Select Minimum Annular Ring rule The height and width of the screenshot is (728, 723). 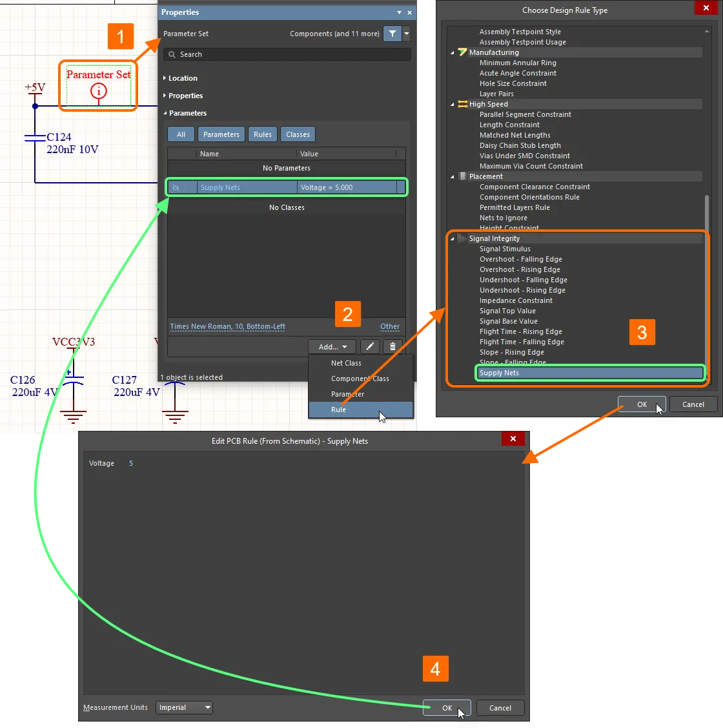pyautogui.click(x=518, y=63)
